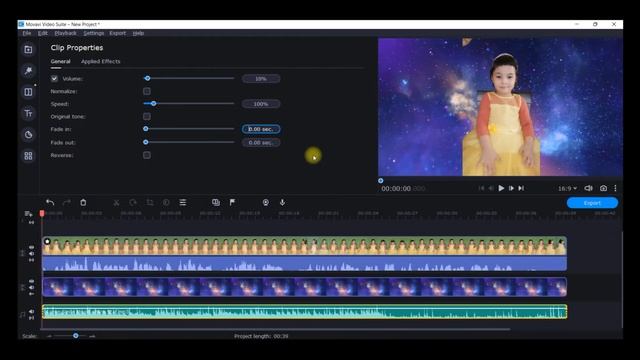Hide the top video track with the eye icon
This screenshot has height=360, width=640.
[x=31, y=247]
